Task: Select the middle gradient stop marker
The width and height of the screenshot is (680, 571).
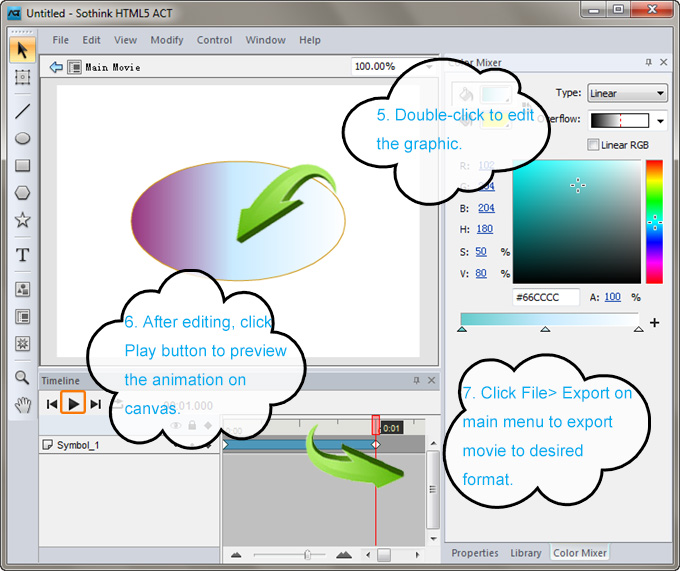Action: (545, 329)
